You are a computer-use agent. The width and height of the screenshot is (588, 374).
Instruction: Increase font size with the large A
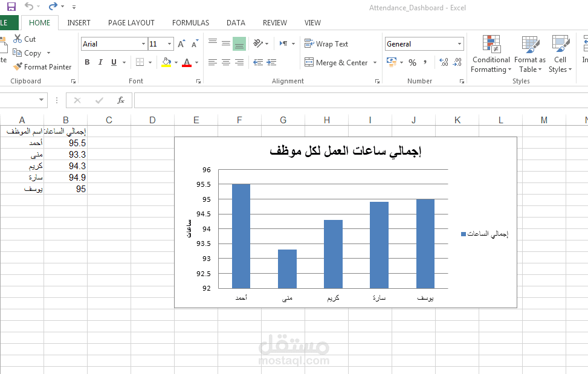coord(181,44)
